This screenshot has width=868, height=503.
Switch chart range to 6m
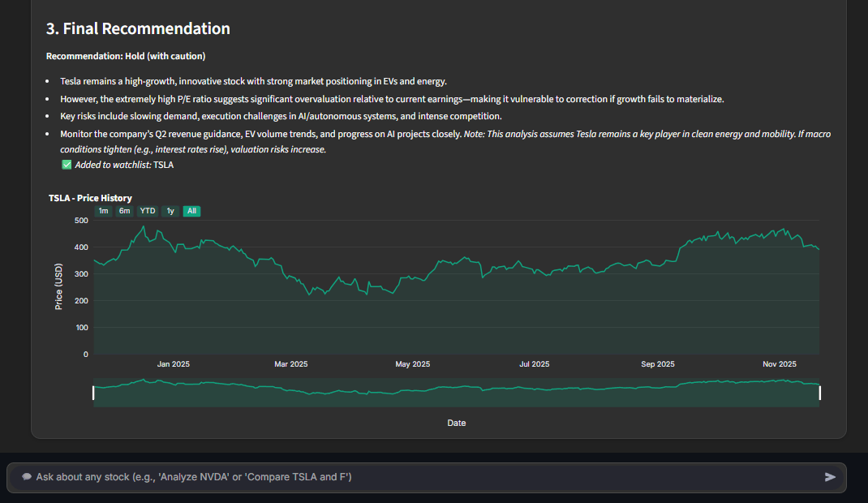pos(124,211)
